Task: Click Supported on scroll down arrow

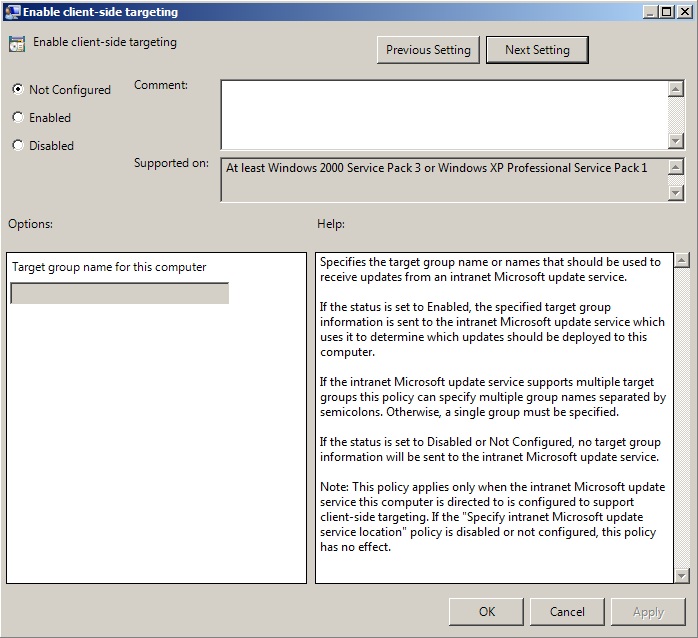Action: (676, 193)
